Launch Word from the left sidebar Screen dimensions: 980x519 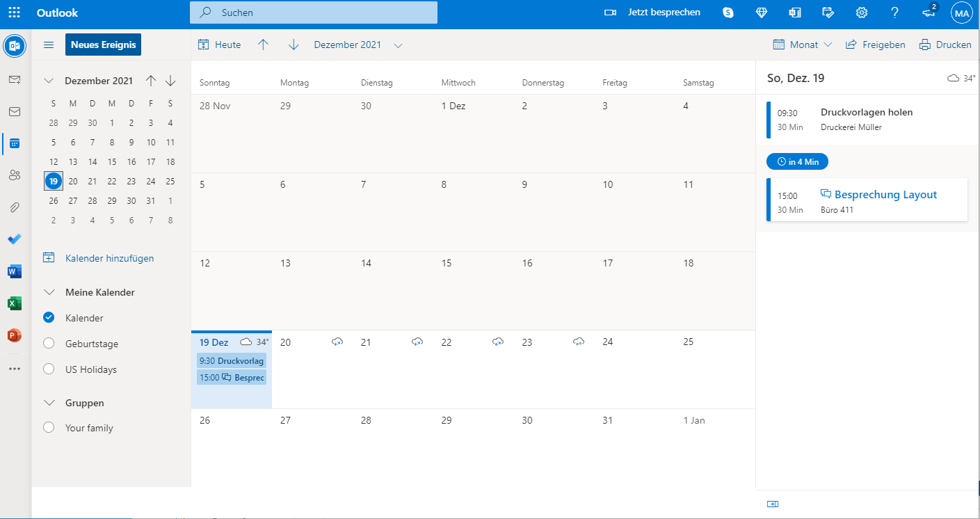(15, 271)
